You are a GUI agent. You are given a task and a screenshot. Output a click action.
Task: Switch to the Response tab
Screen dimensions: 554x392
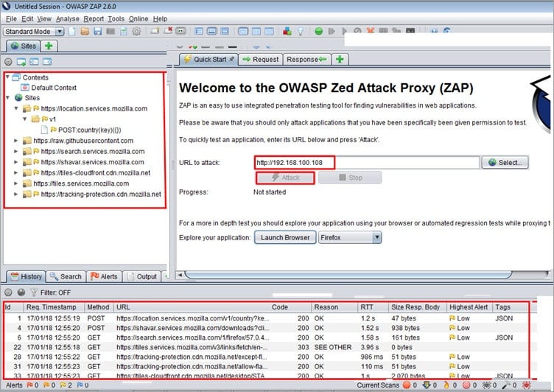point(306,60)
